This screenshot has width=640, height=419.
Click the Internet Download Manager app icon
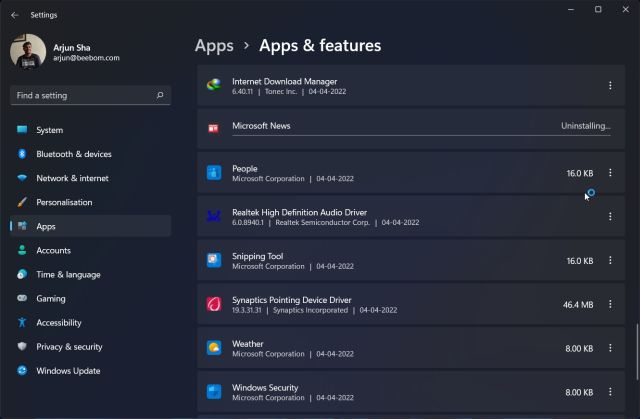point(213,85)
